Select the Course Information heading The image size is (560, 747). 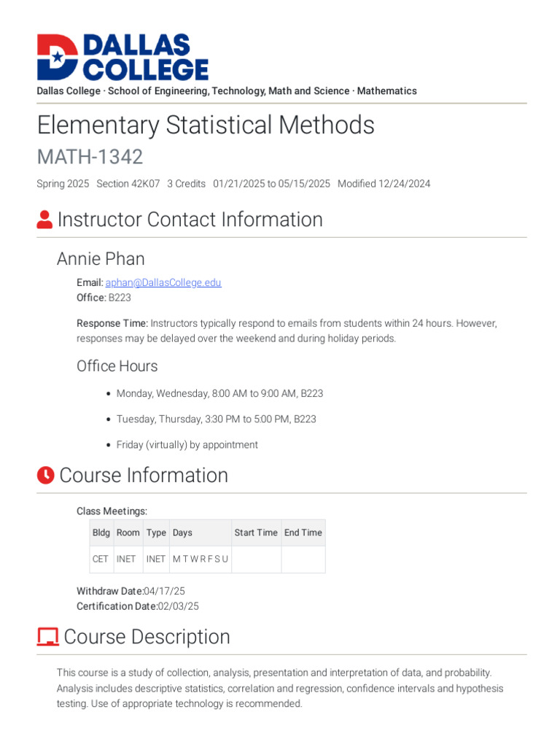144,475
